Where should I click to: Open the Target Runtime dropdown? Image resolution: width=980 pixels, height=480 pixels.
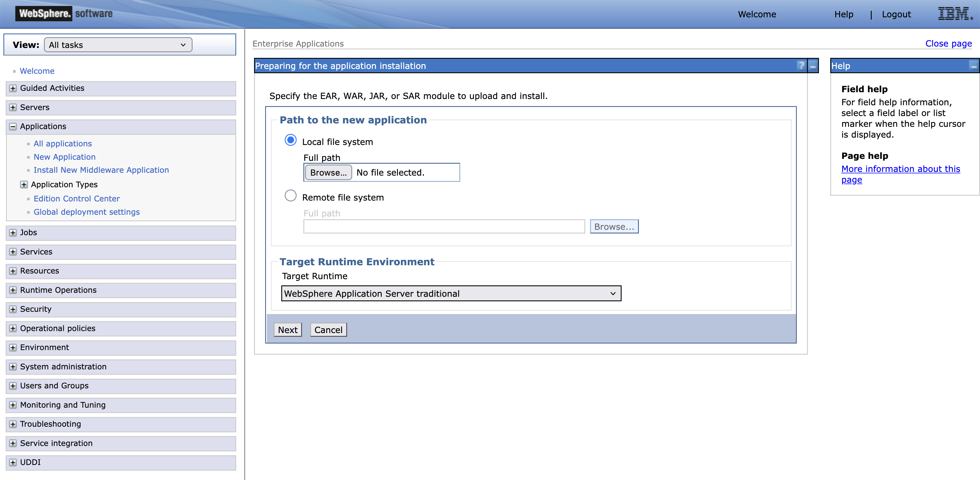451,294
